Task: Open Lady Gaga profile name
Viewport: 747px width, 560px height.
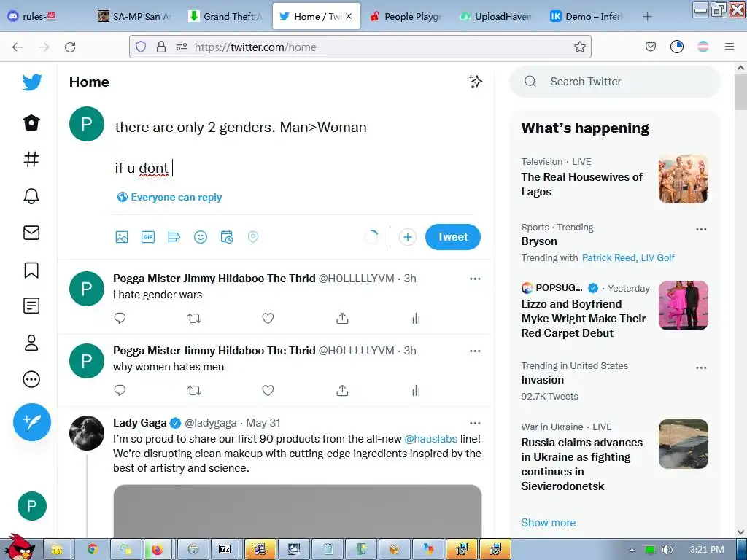Action: (139, 422)
